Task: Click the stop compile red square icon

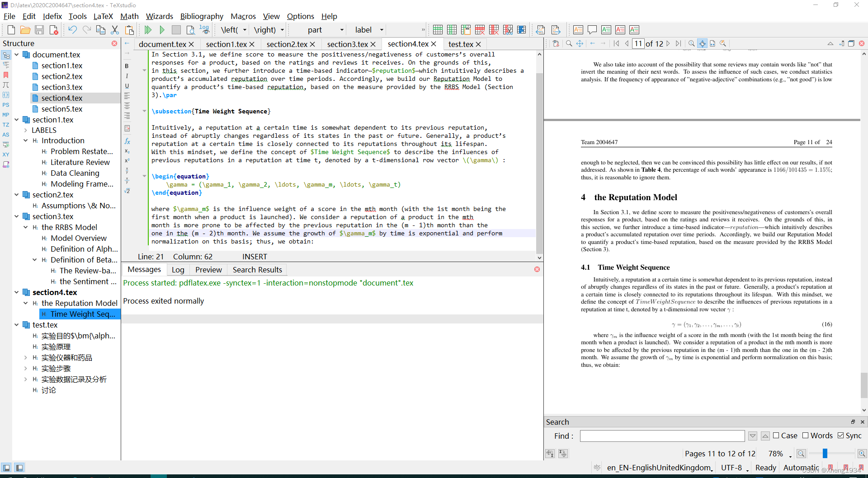Action: 176,29
